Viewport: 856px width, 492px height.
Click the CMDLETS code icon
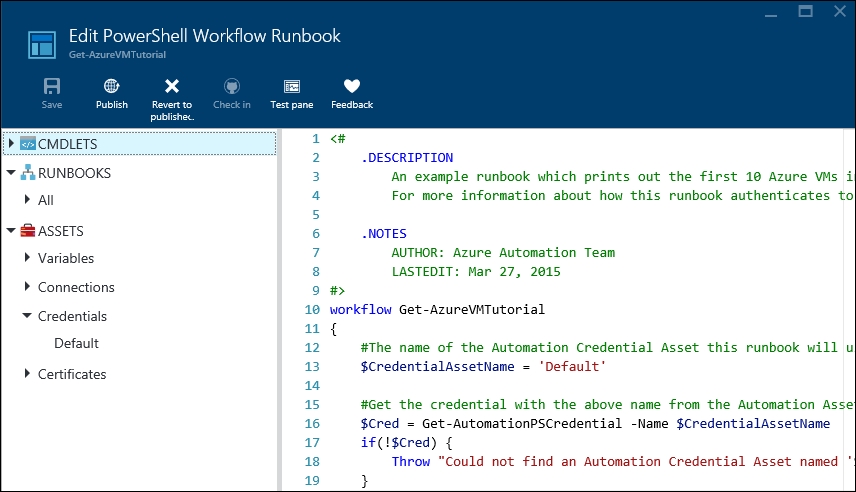pyautogui.click(x=28, y=144)
